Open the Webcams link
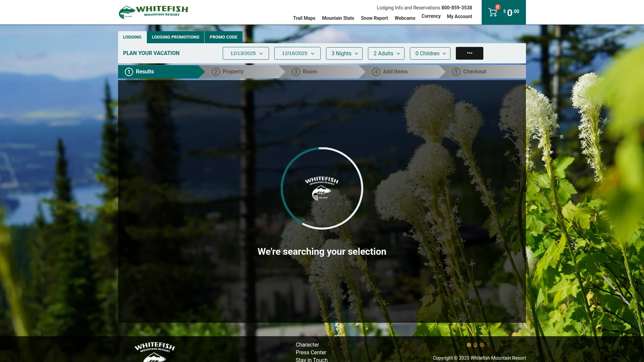 pyautogui.click(x=405, y=18)
